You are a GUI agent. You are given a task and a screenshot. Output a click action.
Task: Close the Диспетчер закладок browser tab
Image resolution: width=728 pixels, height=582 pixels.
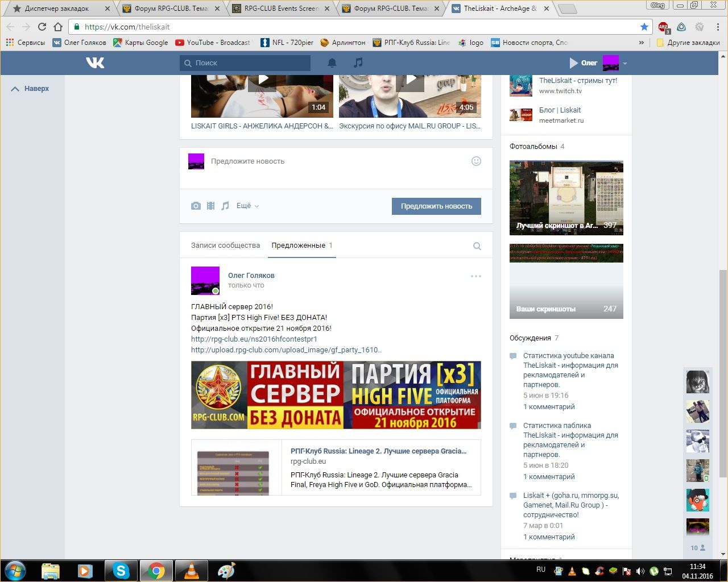point(107,9)
